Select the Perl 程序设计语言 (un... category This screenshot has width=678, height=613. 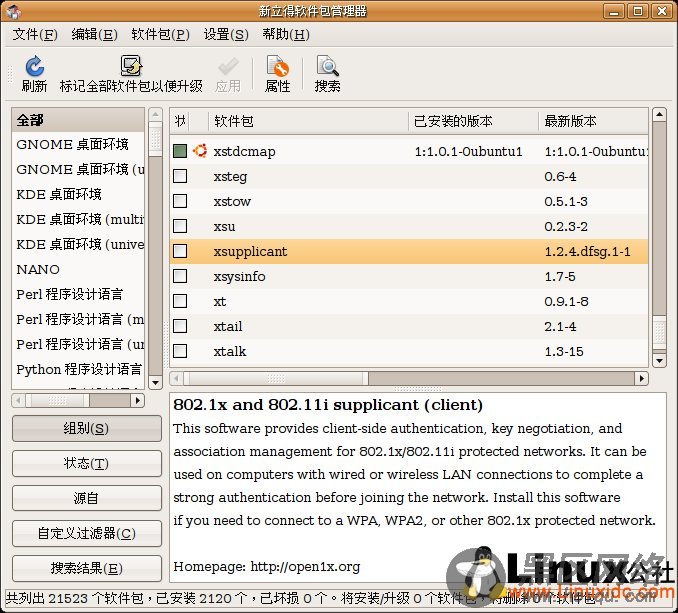point(78,345)
